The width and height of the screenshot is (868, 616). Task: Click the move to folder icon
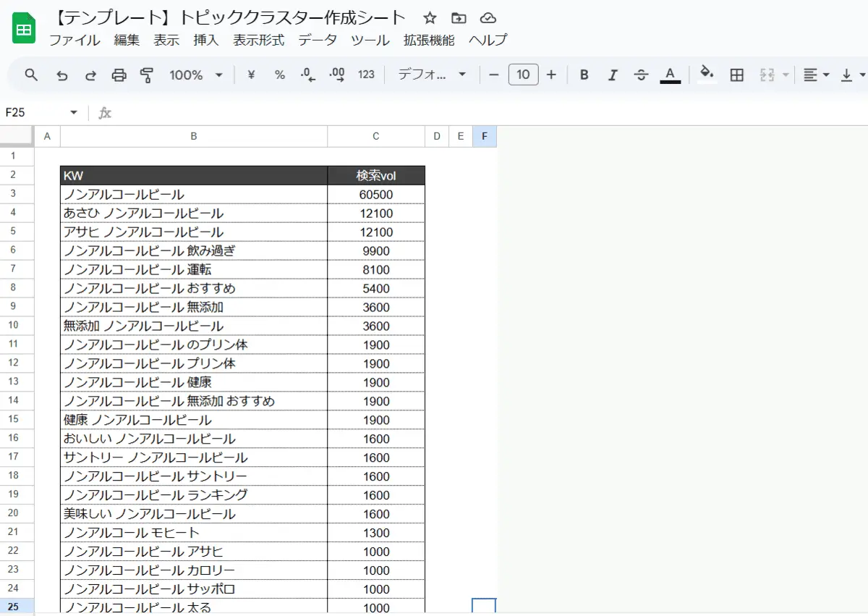coord(459,18)
